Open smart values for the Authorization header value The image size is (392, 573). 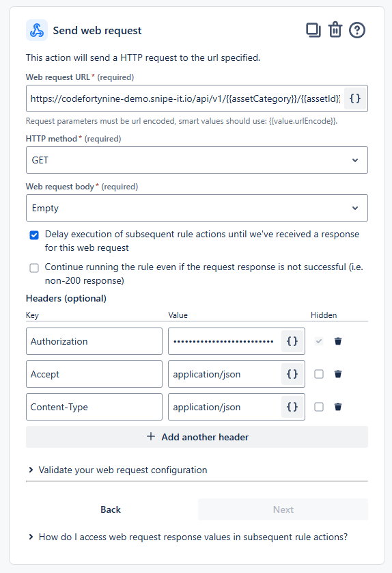[x=292, y=341]
